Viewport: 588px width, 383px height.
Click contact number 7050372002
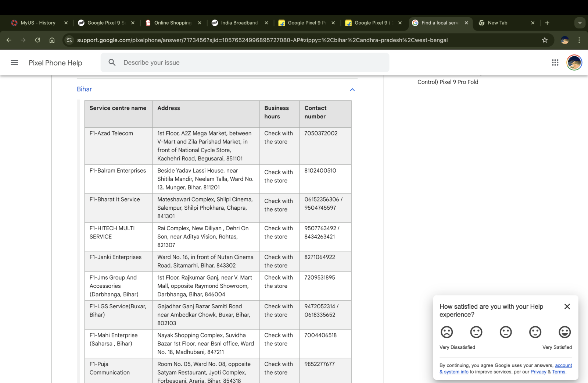point(321,133)
